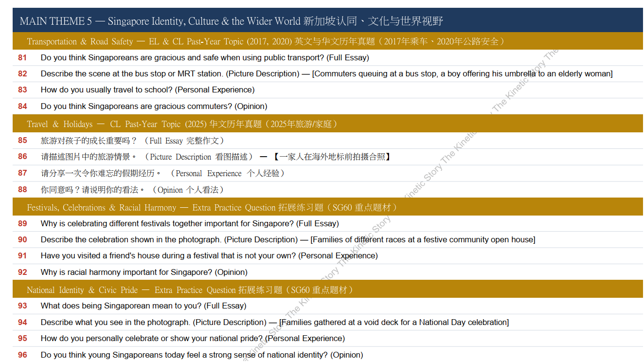Click question 83 'How do you usually travel to school?'
Viewport: 644px width, 362px height.
click(x=147, y=90)
